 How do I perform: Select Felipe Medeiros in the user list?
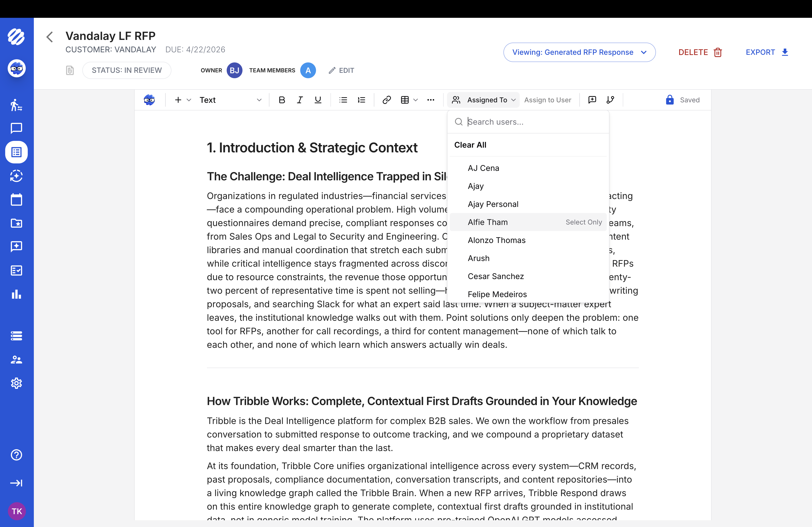528,294
